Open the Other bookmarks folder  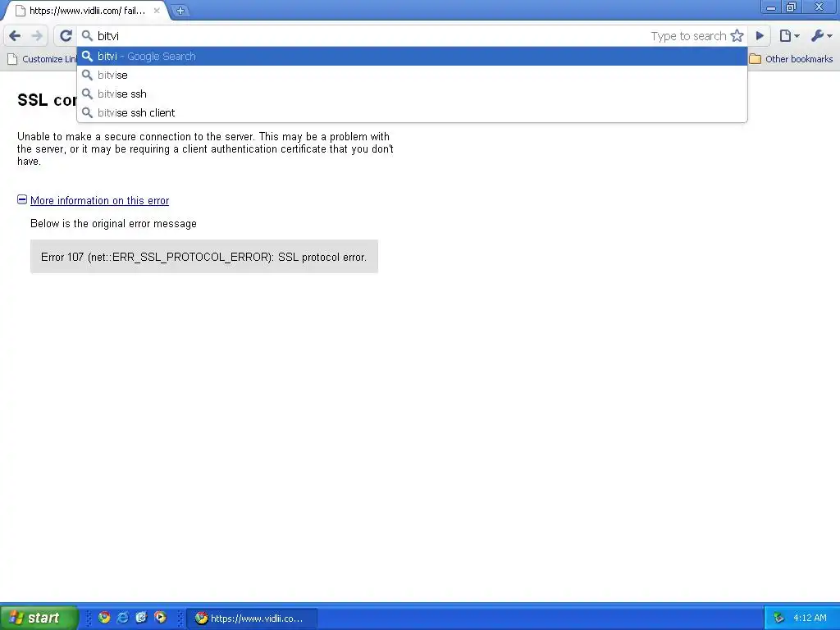point(791,59)
